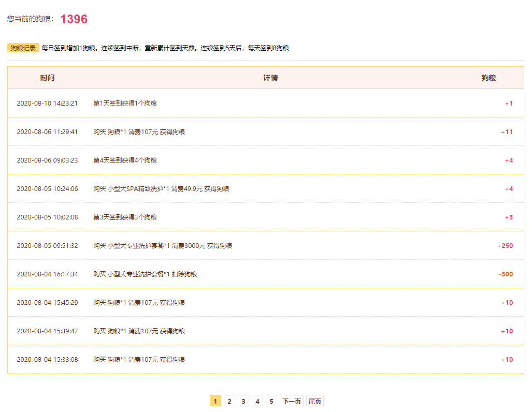Click 第1天签到获得1个狗粮 detail

coord(125,103)
